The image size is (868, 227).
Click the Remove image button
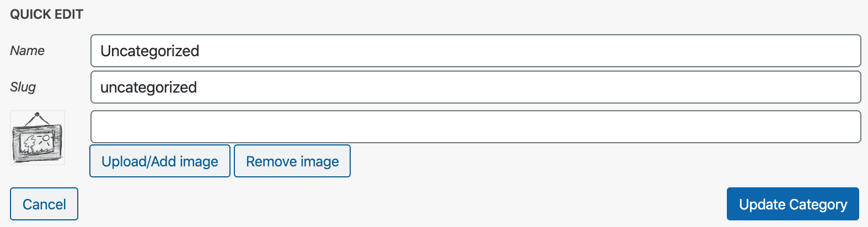click(292, 161)
